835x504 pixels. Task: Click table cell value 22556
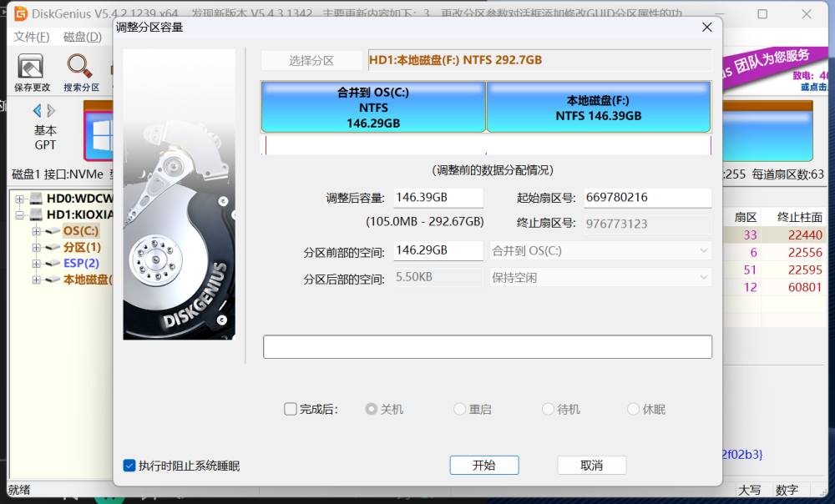click(x=805, y=252)
